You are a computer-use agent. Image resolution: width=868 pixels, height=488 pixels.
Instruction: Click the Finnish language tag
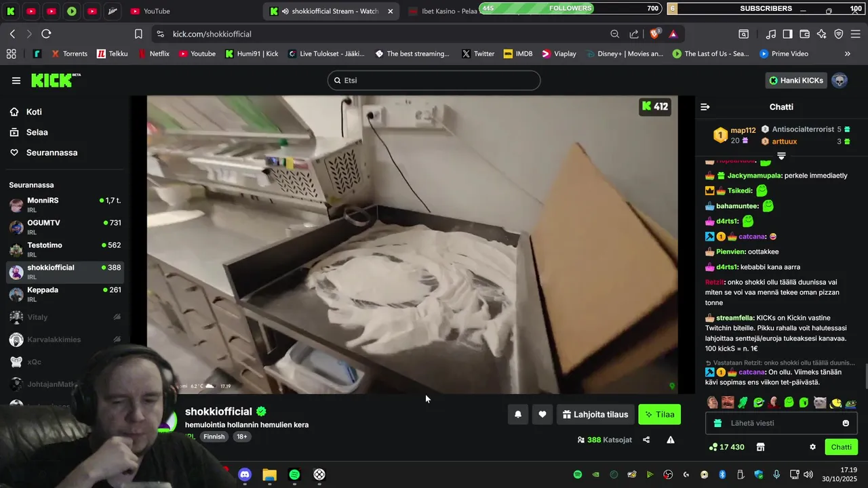coord(214,436)
